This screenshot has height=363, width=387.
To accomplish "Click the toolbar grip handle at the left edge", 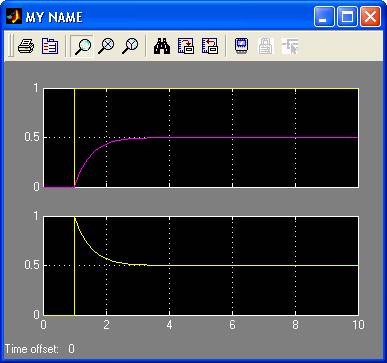I will (x=10, y=45).
